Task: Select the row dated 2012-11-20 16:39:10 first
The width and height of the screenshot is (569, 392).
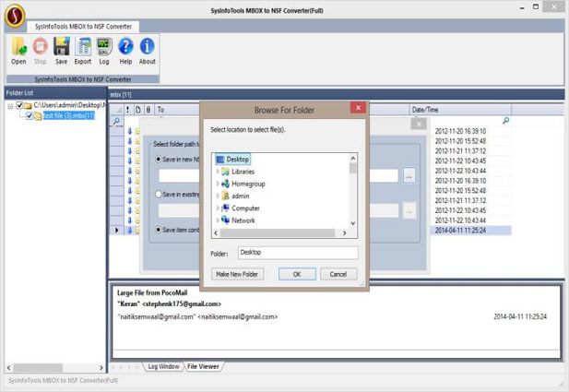Action: (x=460, y=131)
